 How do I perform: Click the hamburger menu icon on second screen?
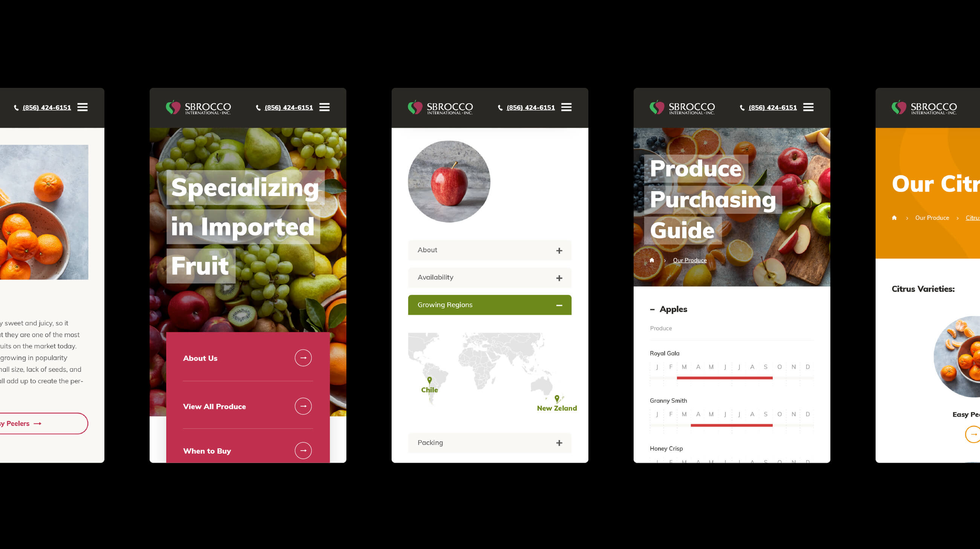pyautogui.click(x=325, y=107)
